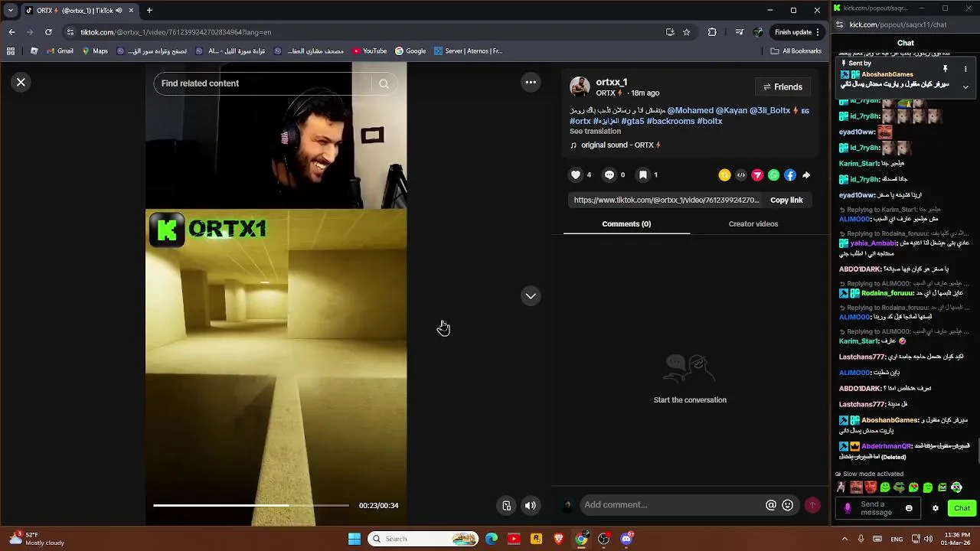The height and width of the screenshot is (551, 980).
Task: Switch to the Creator videos tab
Action: [x=753, y=223]
